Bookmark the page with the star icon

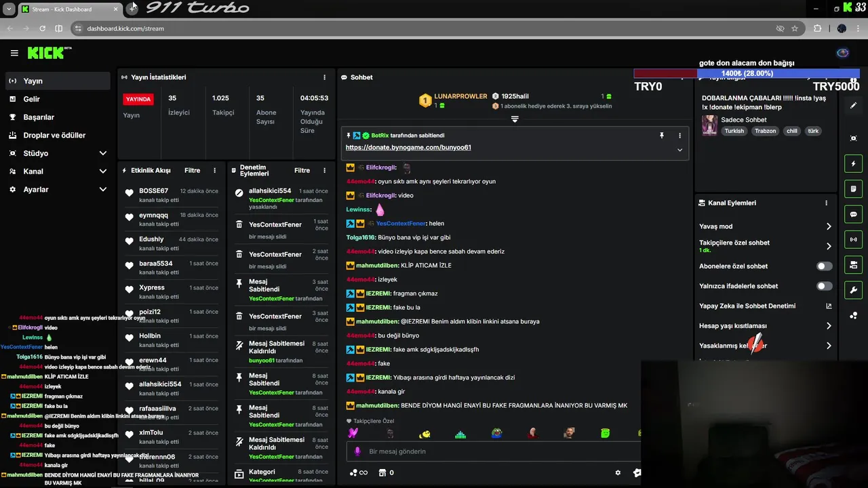[795, 28]
